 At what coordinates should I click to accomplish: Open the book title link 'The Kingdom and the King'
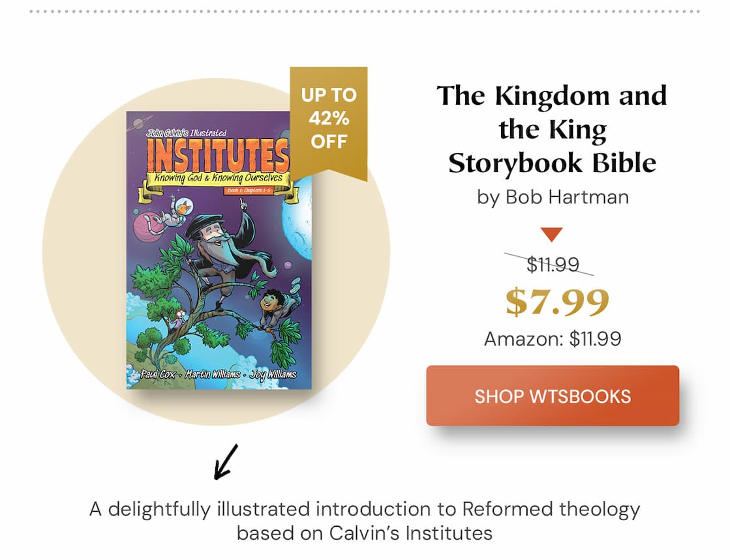tap(552, 129)
